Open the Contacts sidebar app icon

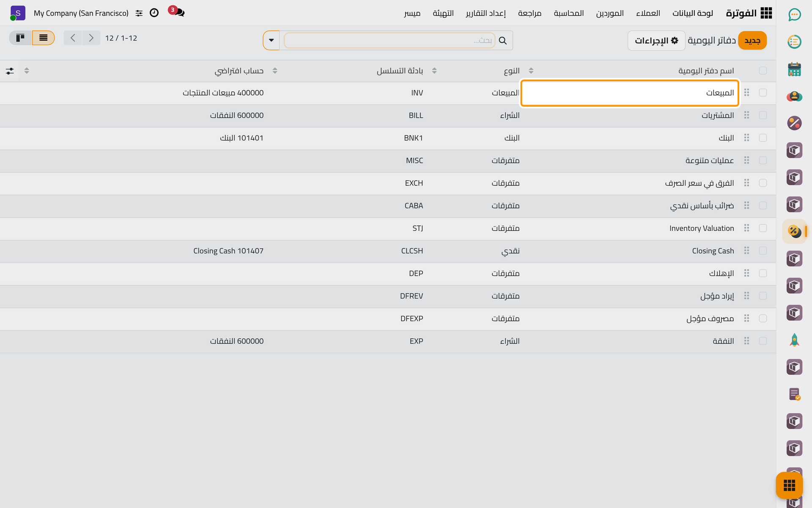[794, 96]
